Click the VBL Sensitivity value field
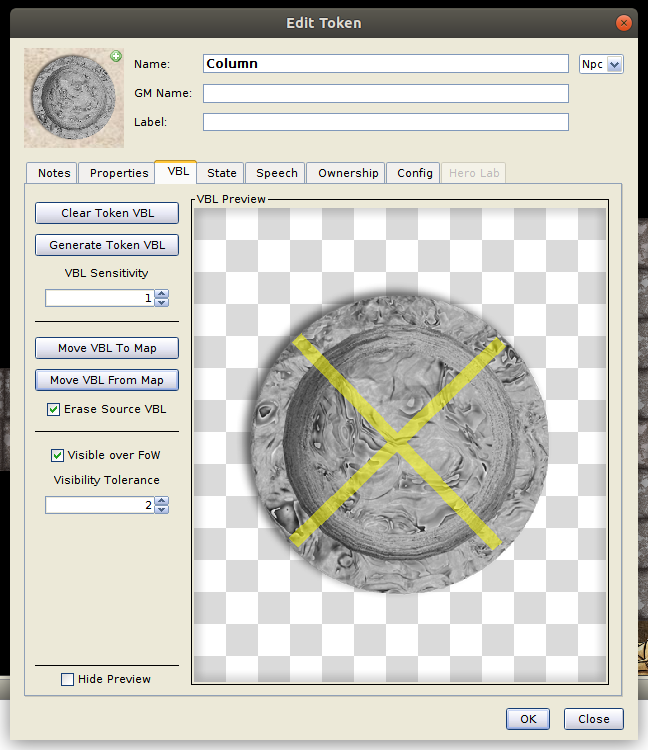 99,298
